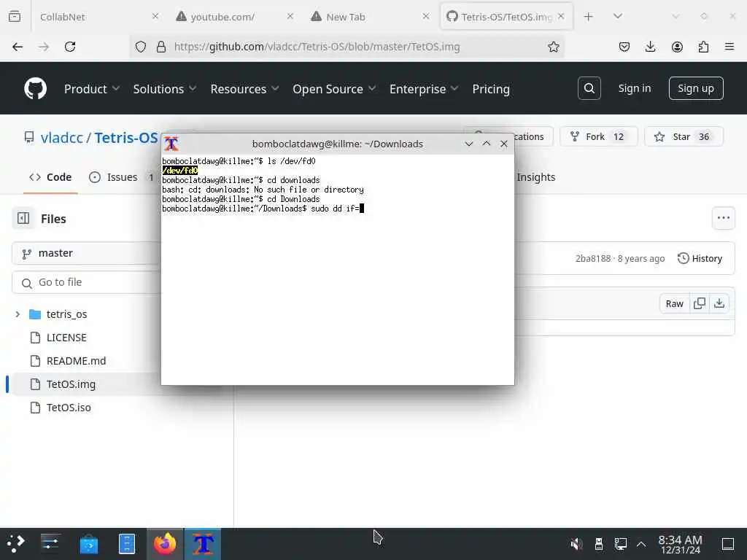Open the master branch selector

(86, 253)
